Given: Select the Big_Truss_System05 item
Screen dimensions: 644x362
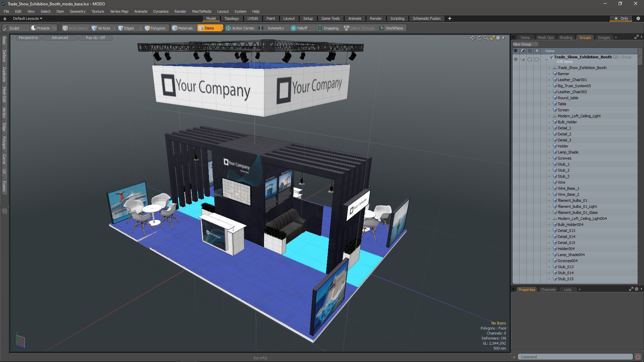Looking at the screenshot, I should [574, 86].
